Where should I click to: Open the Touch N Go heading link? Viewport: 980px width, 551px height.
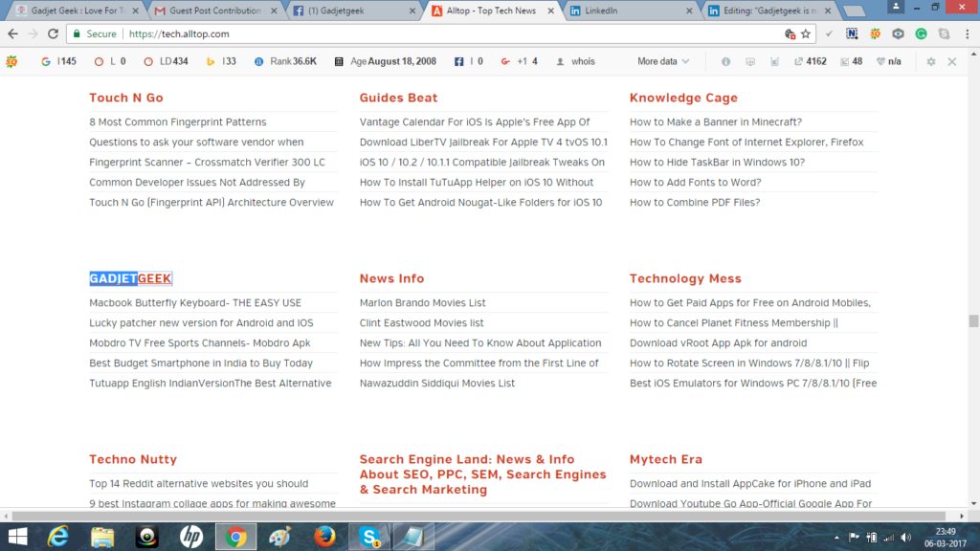coord(126,98)
